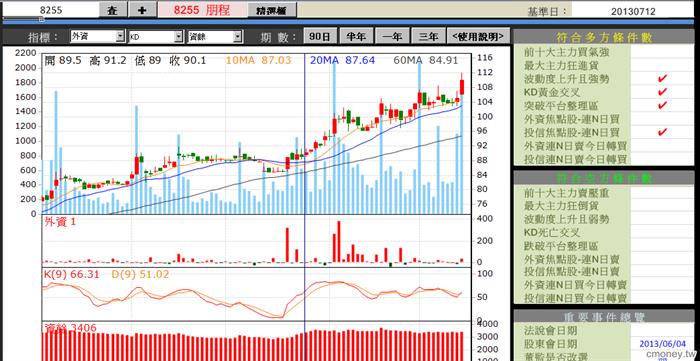This screenshot has height=361, width=700.
Task: Click the 20130712 base date field
Action: (633, 11)
